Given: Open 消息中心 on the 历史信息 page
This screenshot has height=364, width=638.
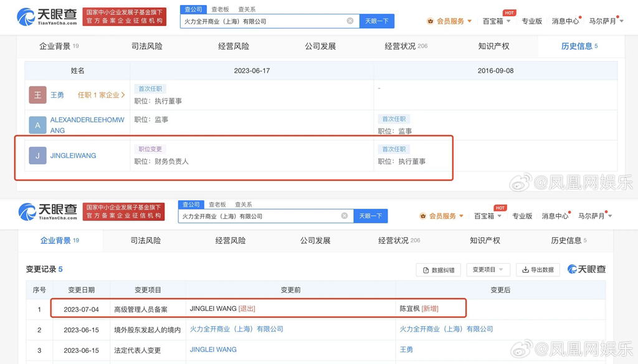Looking at the screenshot, I should tap(566, 21).
